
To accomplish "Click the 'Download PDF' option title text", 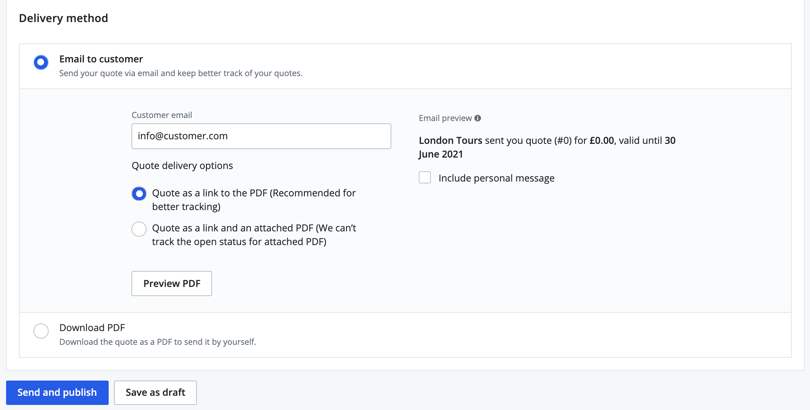I will point(92,327).
